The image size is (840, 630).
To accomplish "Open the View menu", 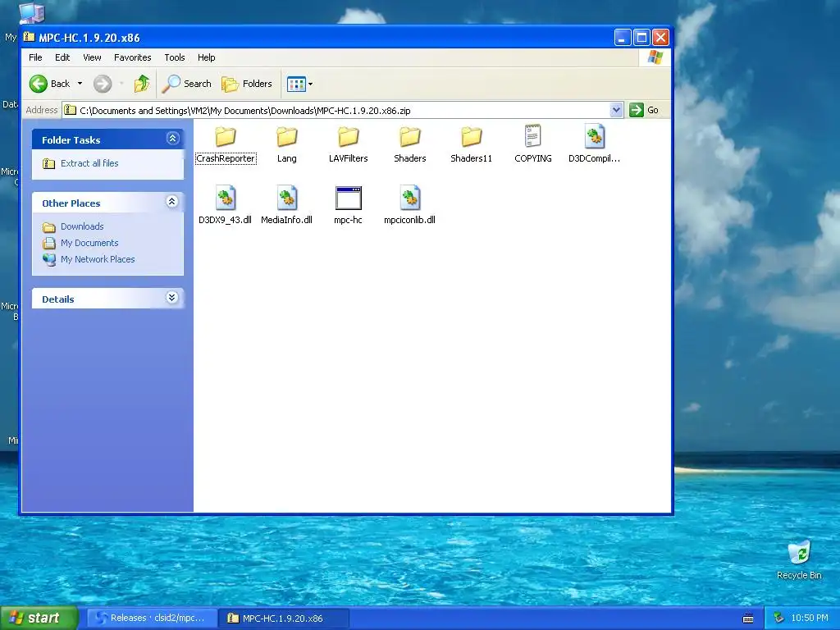I will 92,57.
